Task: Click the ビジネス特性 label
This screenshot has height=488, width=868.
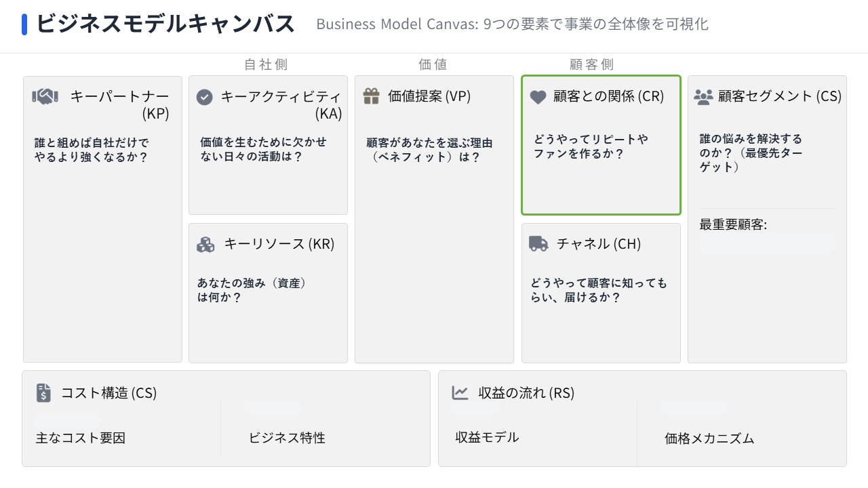Action: click(287, 438)
